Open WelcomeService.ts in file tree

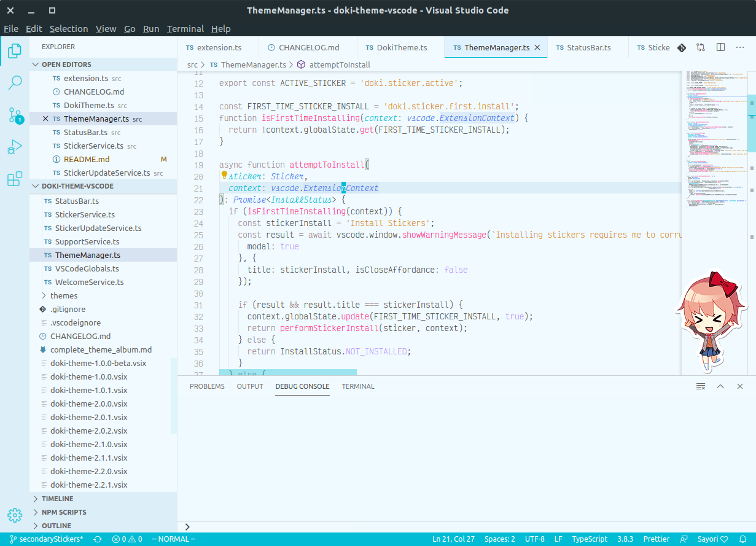point(103,282)
